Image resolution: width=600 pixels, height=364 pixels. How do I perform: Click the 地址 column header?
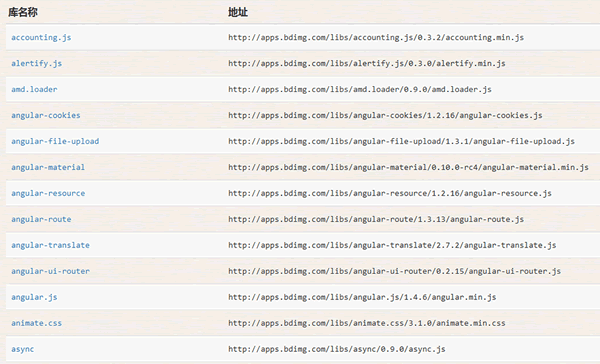tap(238, 12)
